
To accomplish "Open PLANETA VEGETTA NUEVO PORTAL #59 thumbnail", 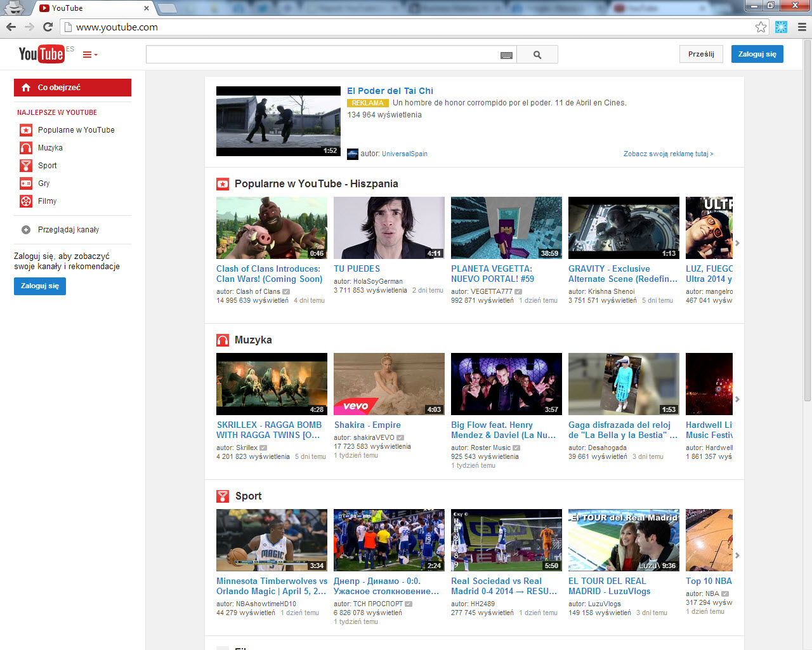I will tap(506, 228).
